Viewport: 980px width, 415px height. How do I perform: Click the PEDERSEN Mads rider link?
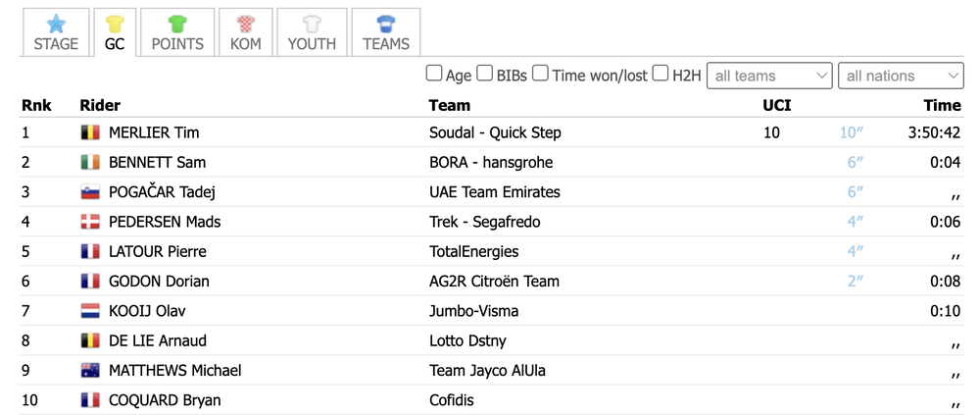[165, 222]
